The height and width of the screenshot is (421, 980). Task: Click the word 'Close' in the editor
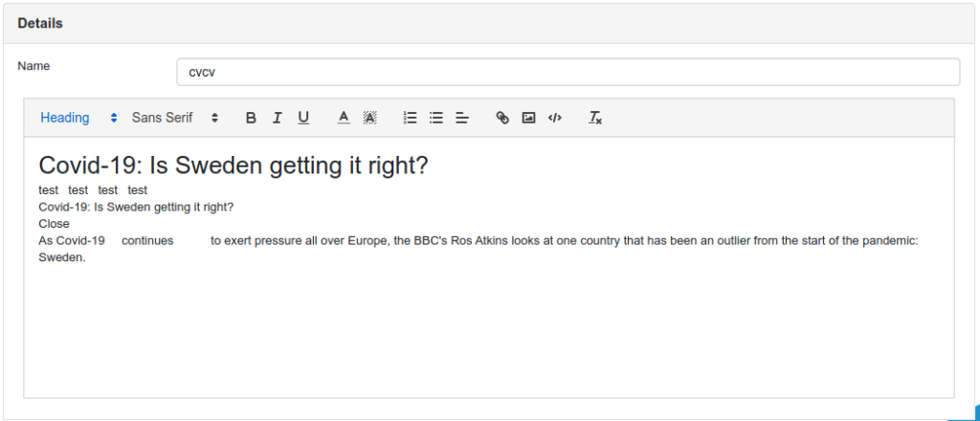coord(54,224)
